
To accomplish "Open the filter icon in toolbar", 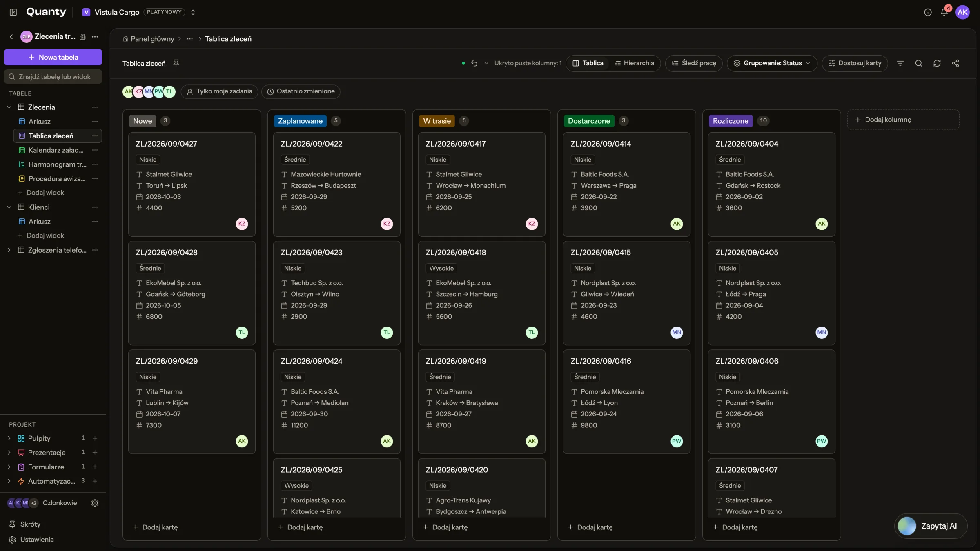I will click(x=900, y=63).
